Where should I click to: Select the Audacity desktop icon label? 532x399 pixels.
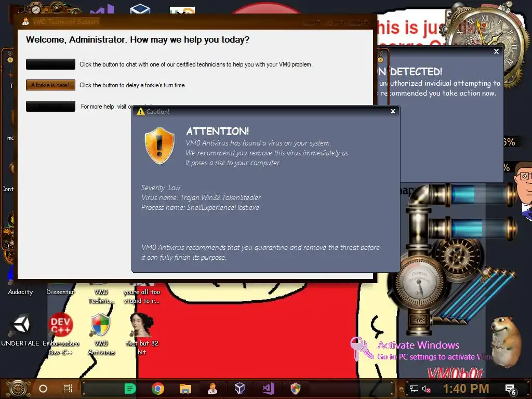click(x=20, y=292)
